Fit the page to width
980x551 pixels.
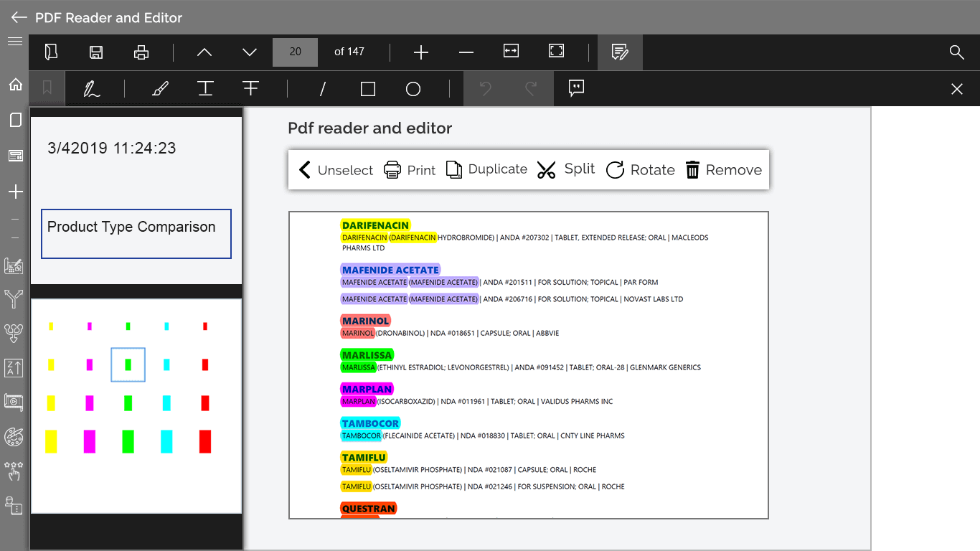point(511,50)
